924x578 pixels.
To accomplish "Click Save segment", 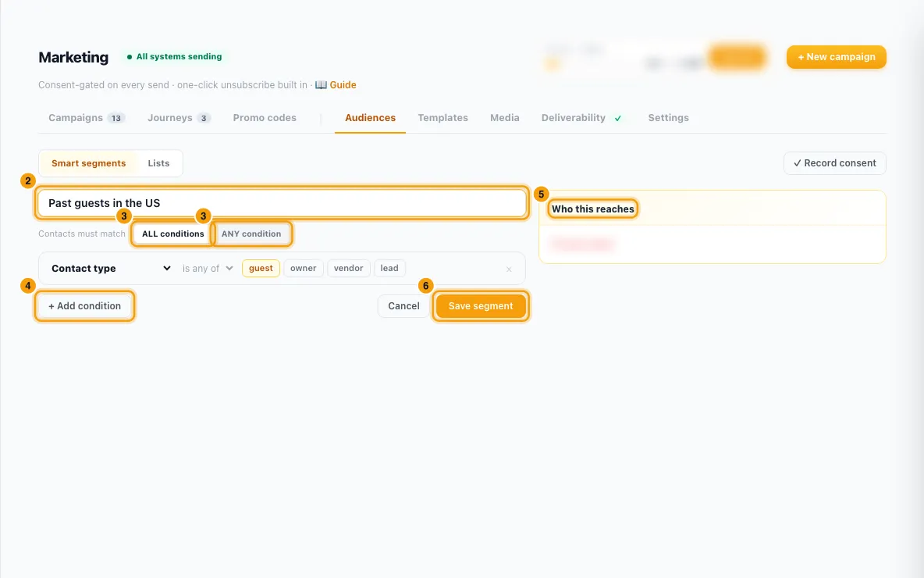I will click(480, 306).
